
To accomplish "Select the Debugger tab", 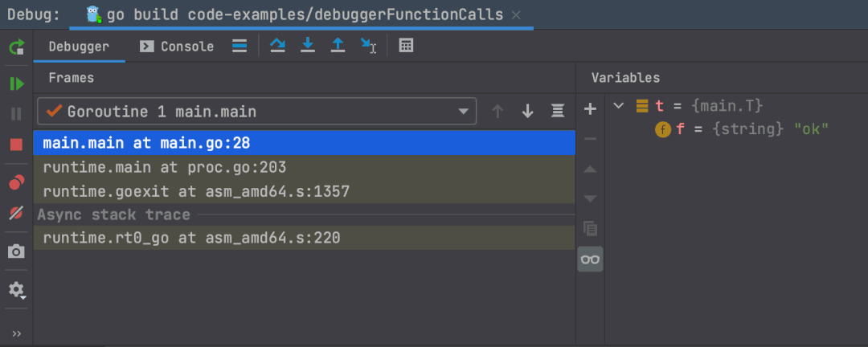I will click(79, 47).
